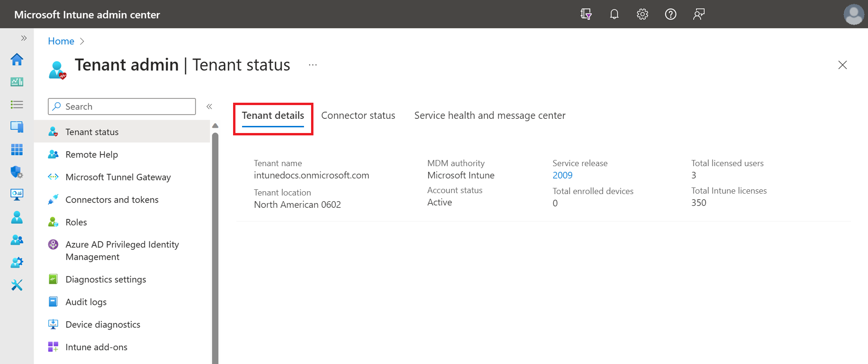868x364 pixels.
Task: Click the Remote Help icon
Action: tap(53, 154)
